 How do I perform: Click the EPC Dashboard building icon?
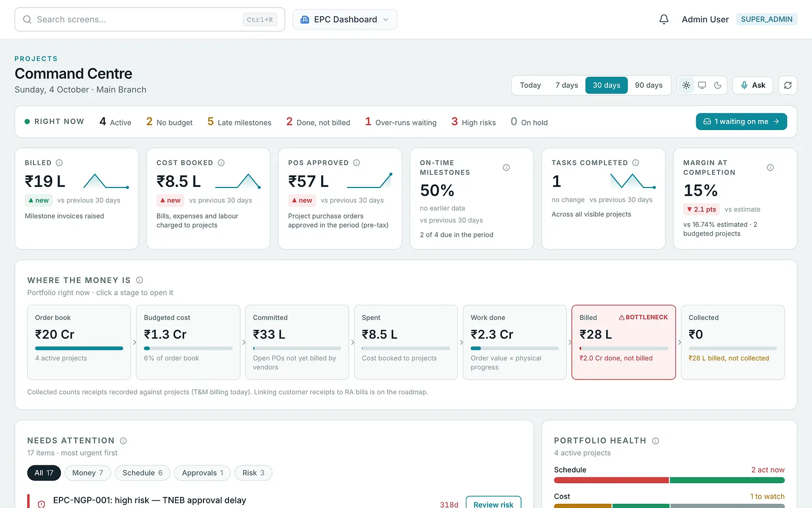(x=305, y=19)
